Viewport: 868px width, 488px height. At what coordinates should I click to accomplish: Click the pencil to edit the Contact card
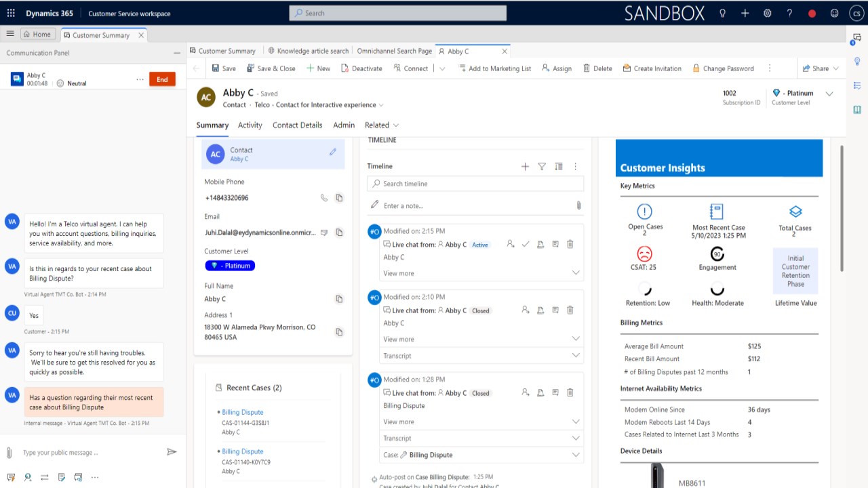(x=333, y=152)
